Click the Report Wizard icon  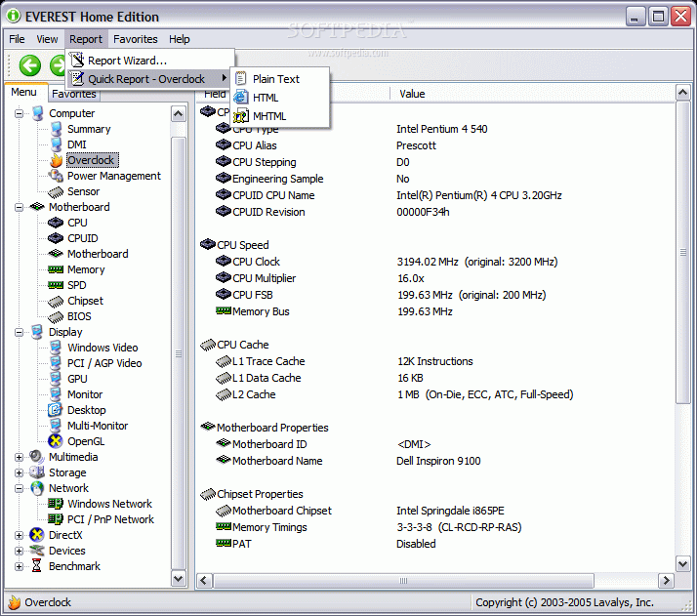click(77, 60)
